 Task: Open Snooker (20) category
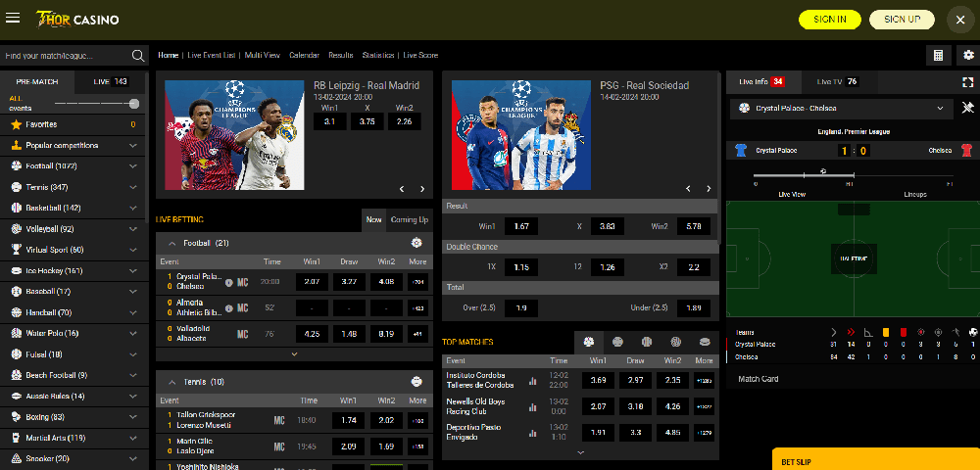pyautogui.click(x=73, y=459)
